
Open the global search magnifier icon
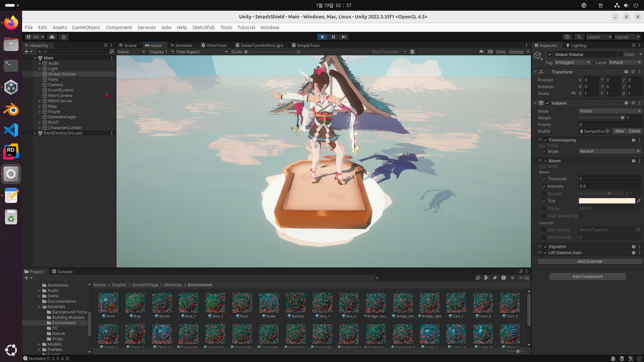(x=579, y=37)
